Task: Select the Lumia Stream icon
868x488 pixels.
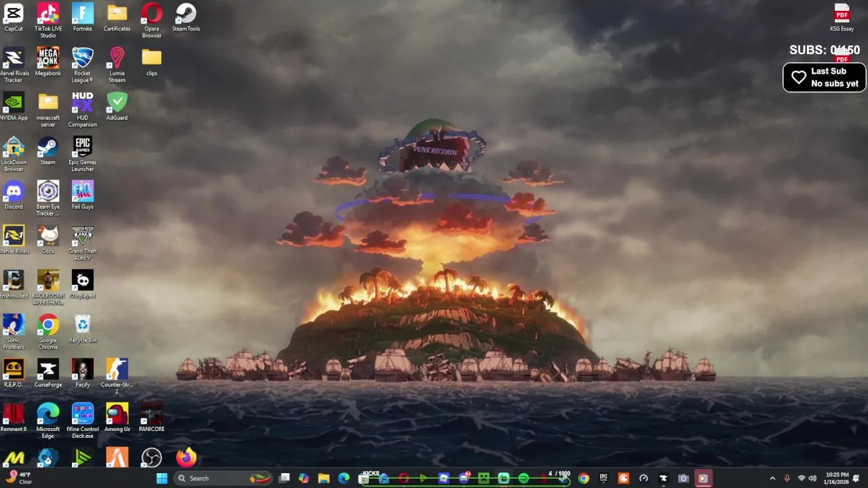Action: click(x=117, y=65)
